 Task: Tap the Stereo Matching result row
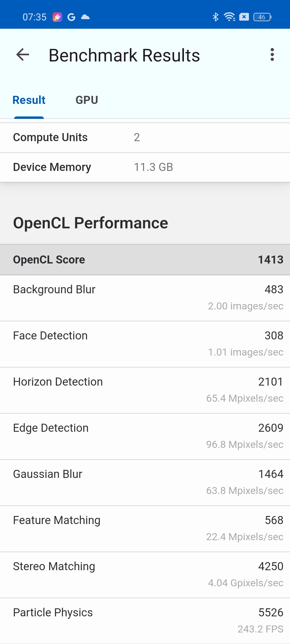[x=145, y=575]
